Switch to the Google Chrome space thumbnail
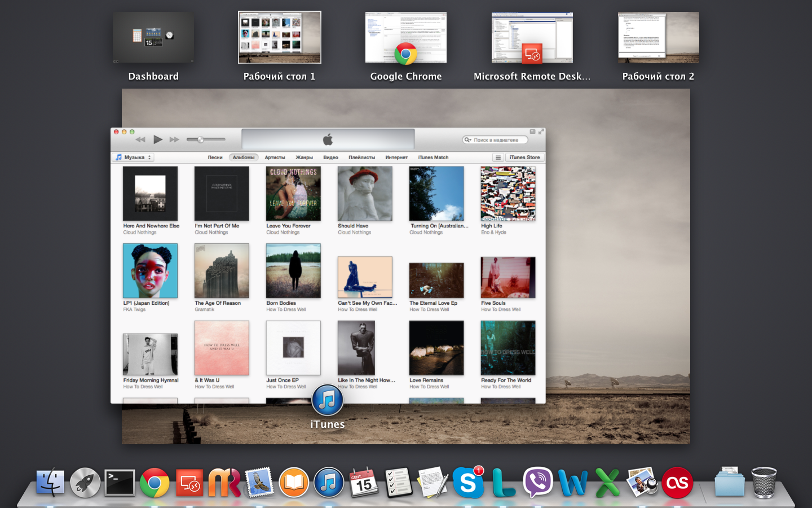The width and height of the screenshot is (812, 508). pos(405,38)
